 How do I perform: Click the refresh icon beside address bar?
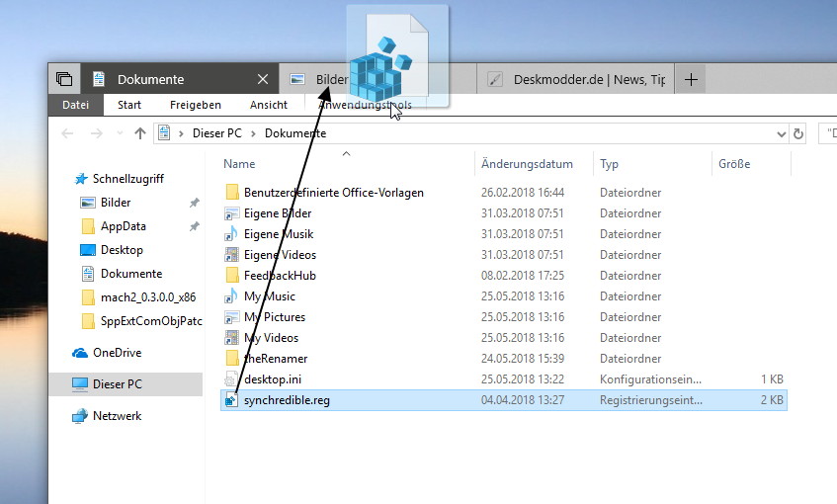tap(798, 133)
